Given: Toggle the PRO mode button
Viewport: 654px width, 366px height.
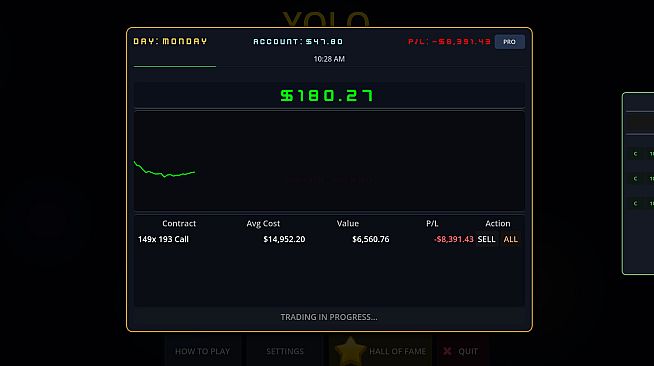Looking at the screenshot, I should tap(509, 42).
